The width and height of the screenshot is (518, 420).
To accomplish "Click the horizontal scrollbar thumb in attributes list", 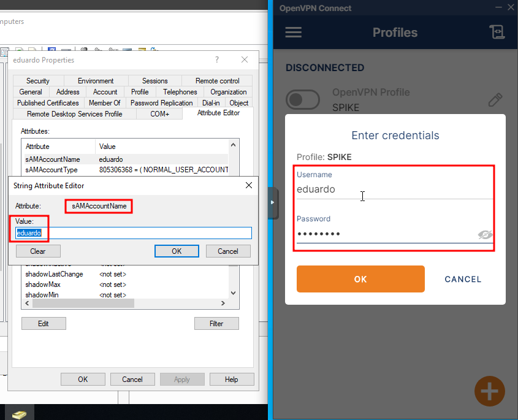I will point(83,304).
